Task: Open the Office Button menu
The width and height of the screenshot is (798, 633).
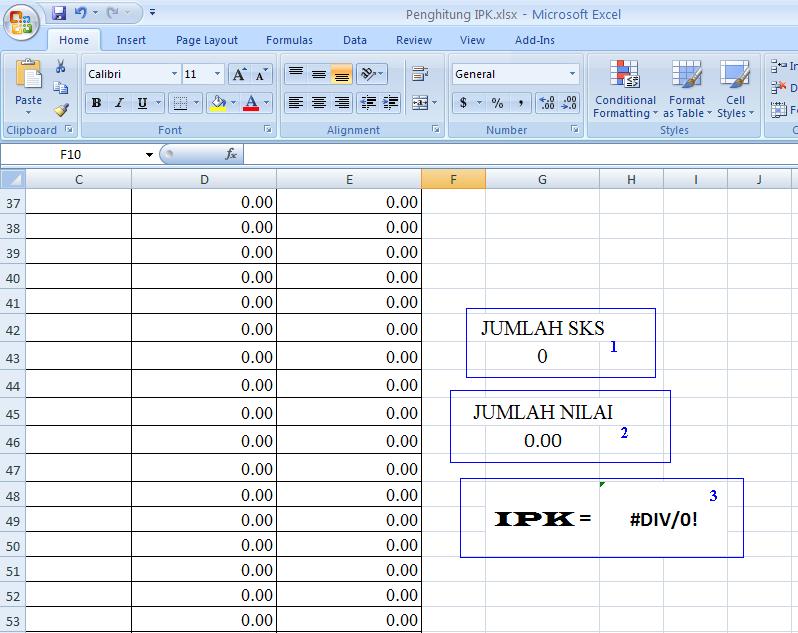Action: click(21, 22)
